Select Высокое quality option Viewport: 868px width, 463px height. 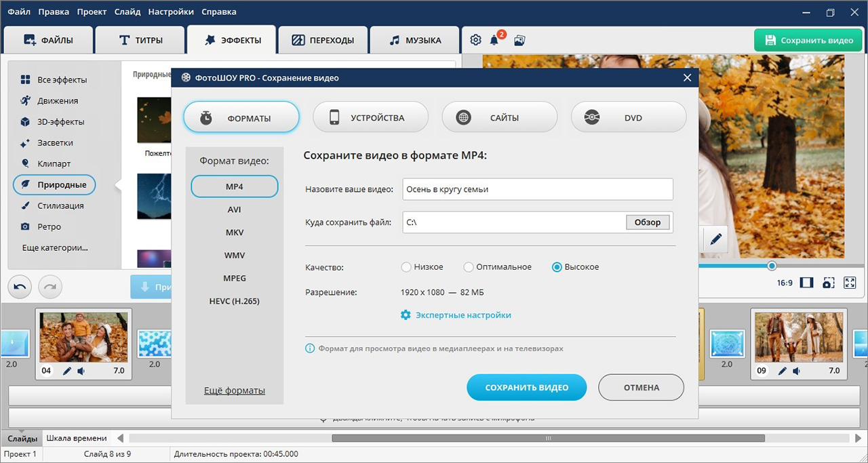(x=557, y=267)
